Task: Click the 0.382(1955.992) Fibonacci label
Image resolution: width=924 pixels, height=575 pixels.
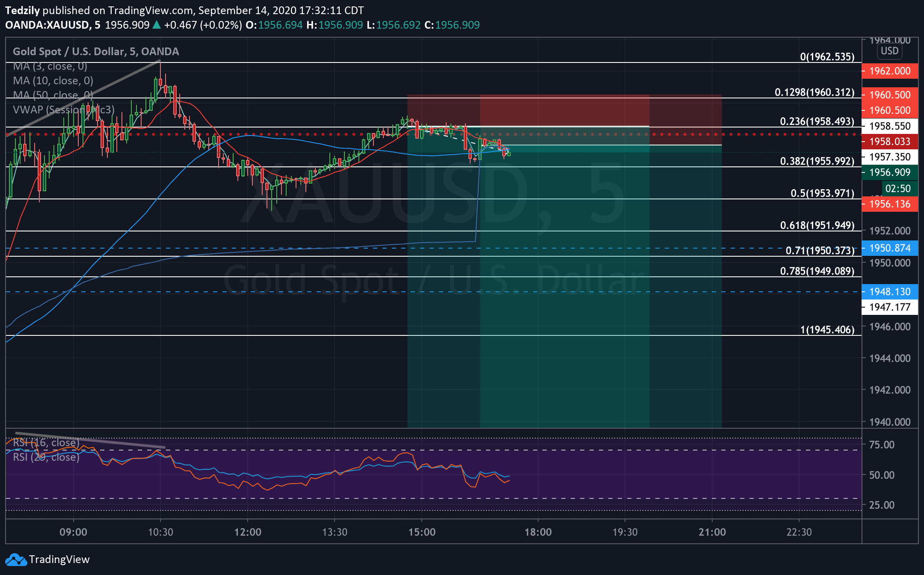Action: click(x=817, y=161)
